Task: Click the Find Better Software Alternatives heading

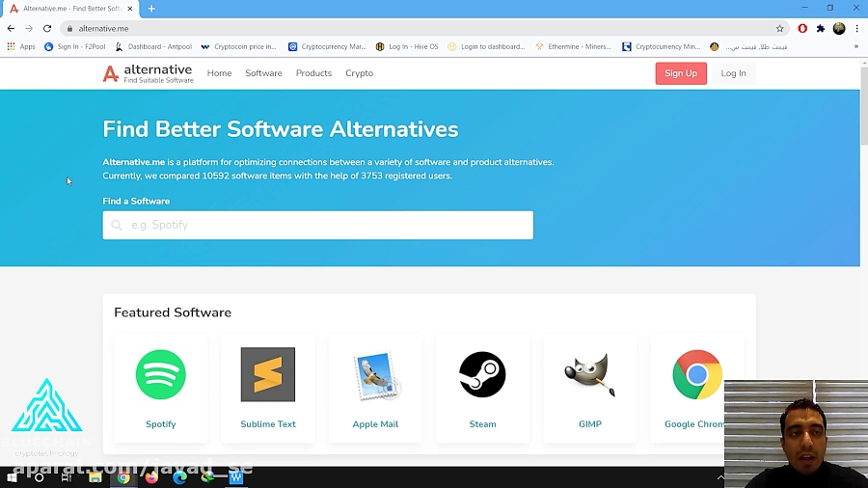Action: [x=280, y=129]
